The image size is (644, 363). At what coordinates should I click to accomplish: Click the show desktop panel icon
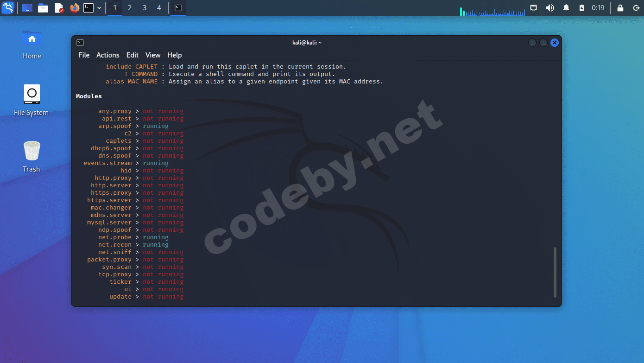coord(27,8)
